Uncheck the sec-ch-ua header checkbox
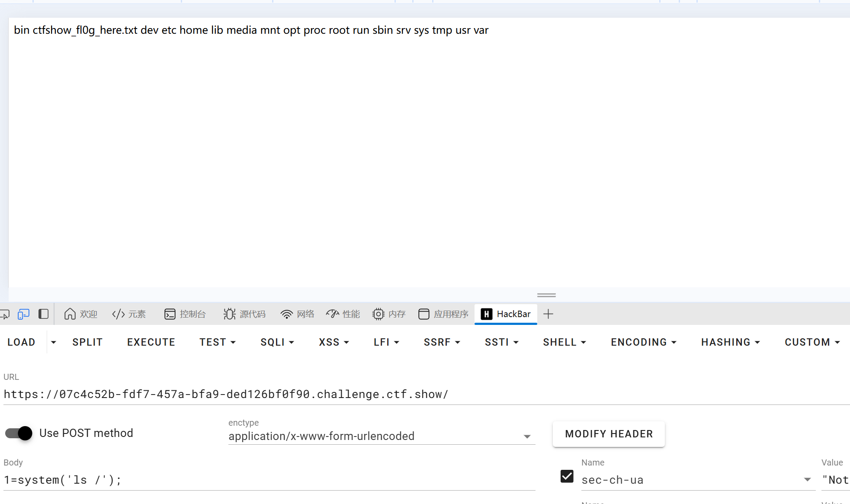 click(x=567, y=476)
